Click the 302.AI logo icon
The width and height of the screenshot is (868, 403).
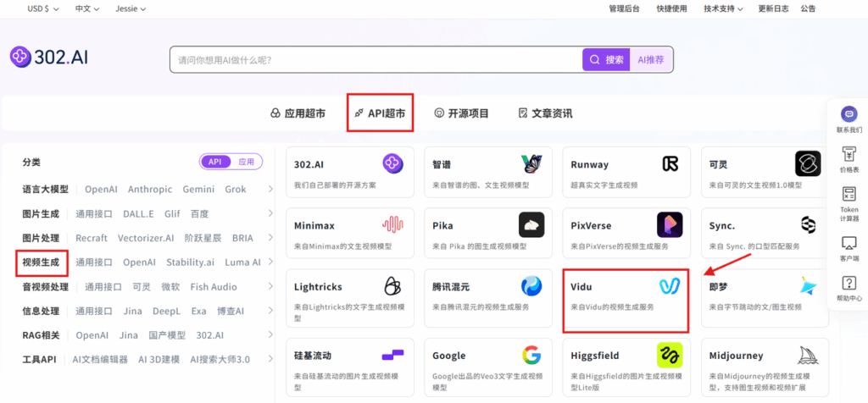coord(20,57)
